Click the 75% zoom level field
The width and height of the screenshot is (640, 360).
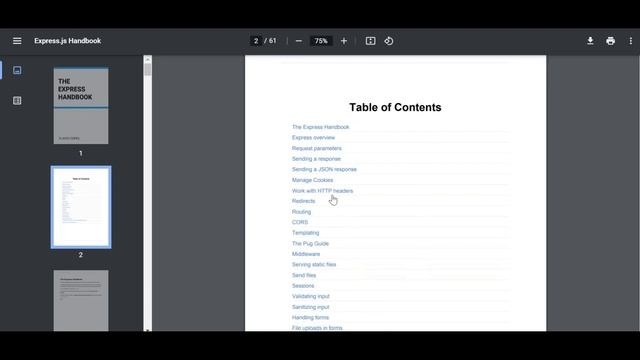click(x=321, y=41)
